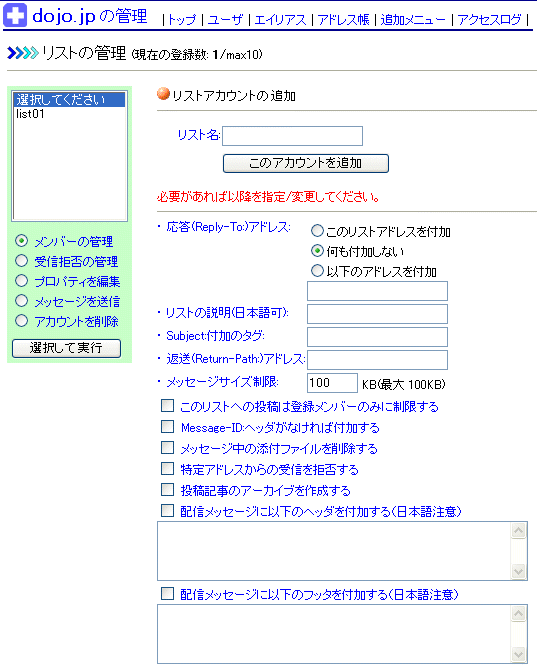Screen dimensions: 537x670
Task: Click the header textarea scroll up arrow
Action: (519, 531)
